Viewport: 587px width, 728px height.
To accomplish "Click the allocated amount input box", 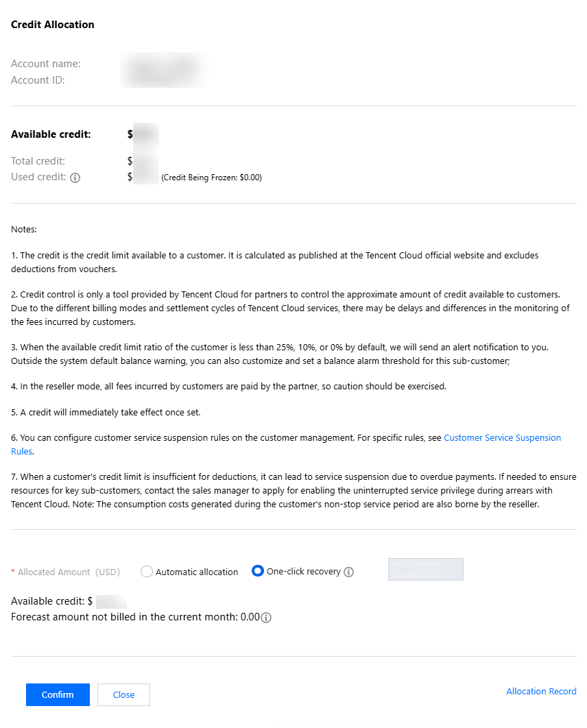I will [x=425, y=570].
